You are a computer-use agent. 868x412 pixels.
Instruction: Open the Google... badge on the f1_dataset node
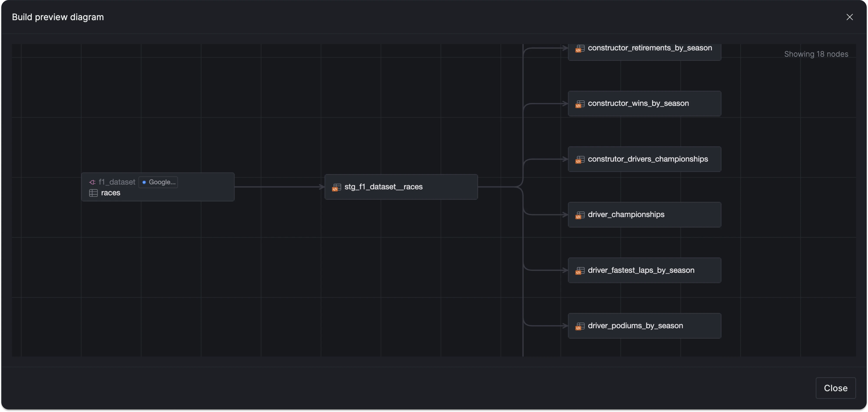(x=158, y=182)
